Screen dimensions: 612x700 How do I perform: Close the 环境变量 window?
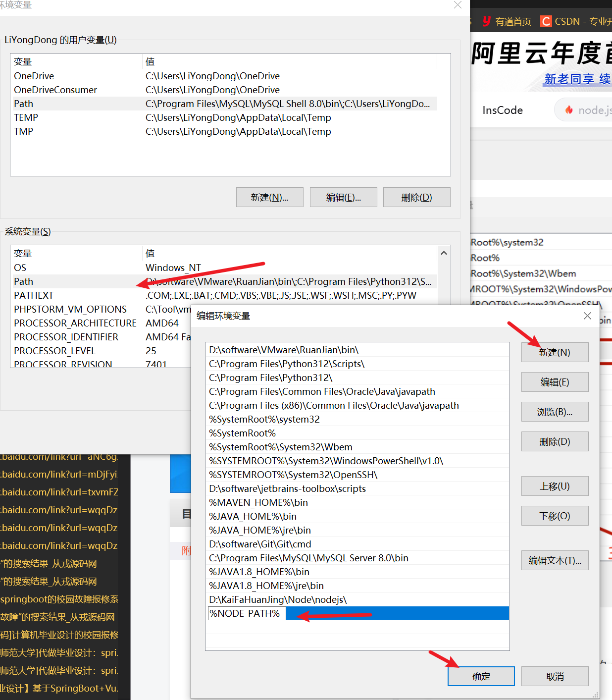point(458,5)
